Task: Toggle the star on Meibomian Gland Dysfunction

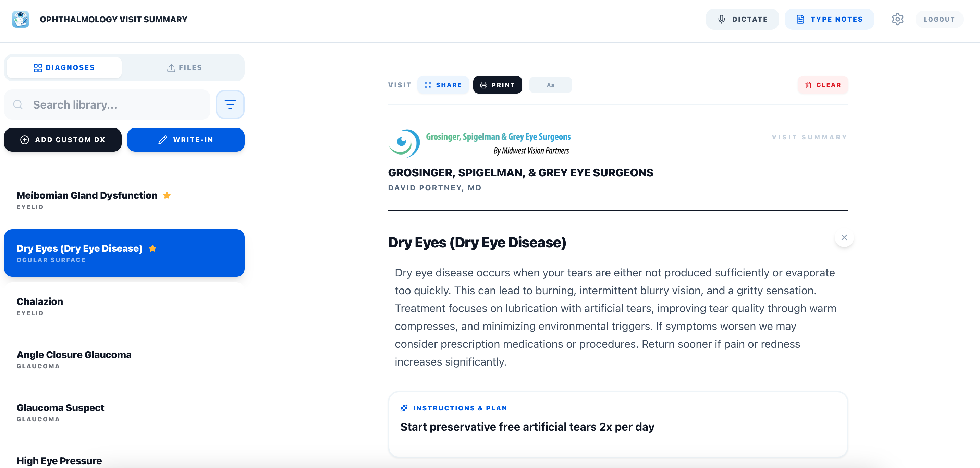Action: point(167,195)
